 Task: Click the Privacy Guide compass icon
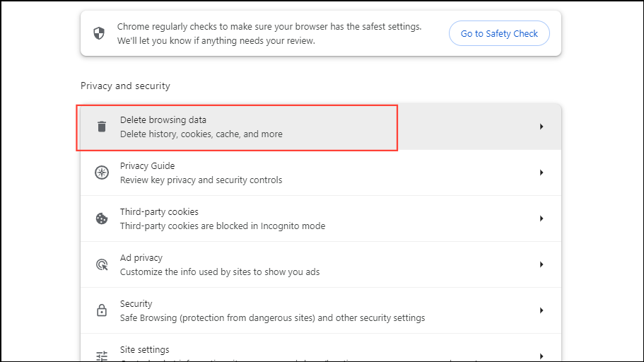click(102, 173)
